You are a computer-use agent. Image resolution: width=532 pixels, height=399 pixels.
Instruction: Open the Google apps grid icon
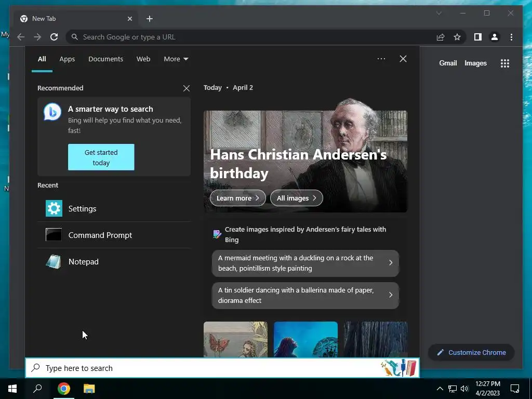pyautogui.click(x=505, y=63)
